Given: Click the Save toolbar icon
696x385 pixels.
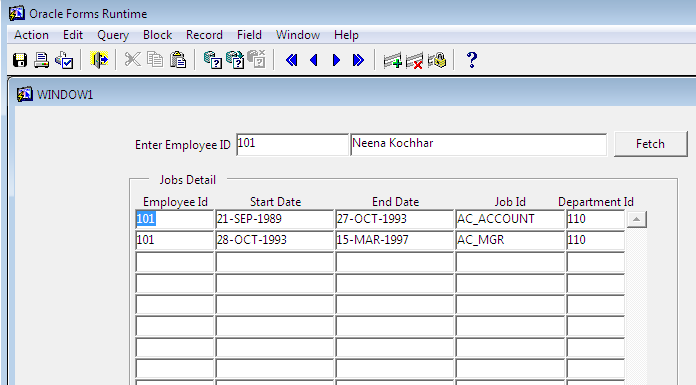Looking at the screenshot, I should click(20, 60).
